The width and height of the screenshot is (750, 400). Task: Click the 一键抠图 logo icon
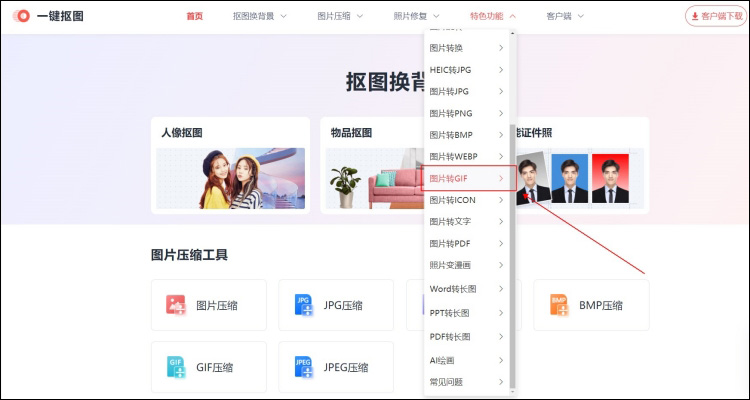tap(22, 16)
